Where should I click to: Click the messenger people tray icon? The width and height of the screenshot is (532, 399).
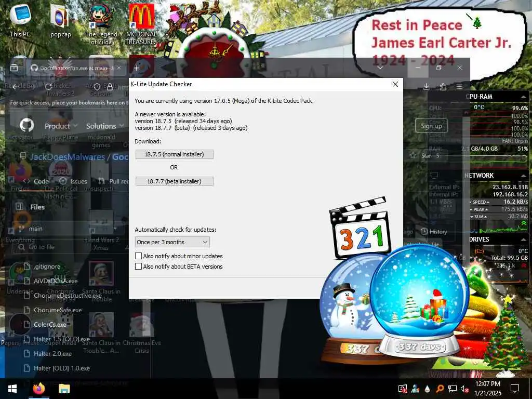click(x=415, y=389)
